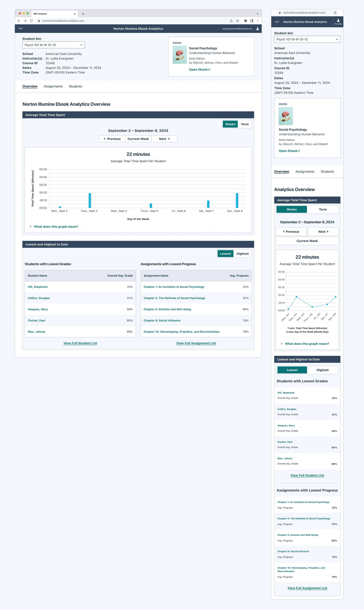Click the browser back arrow
Image resolution: width=364 pixels, height=610 pixels.
pos(19,21)
